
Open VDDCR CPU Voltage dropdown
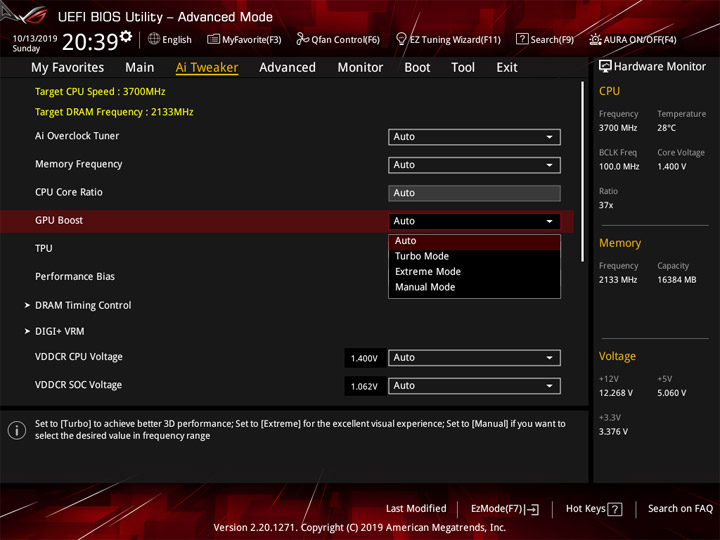[474, 358]
